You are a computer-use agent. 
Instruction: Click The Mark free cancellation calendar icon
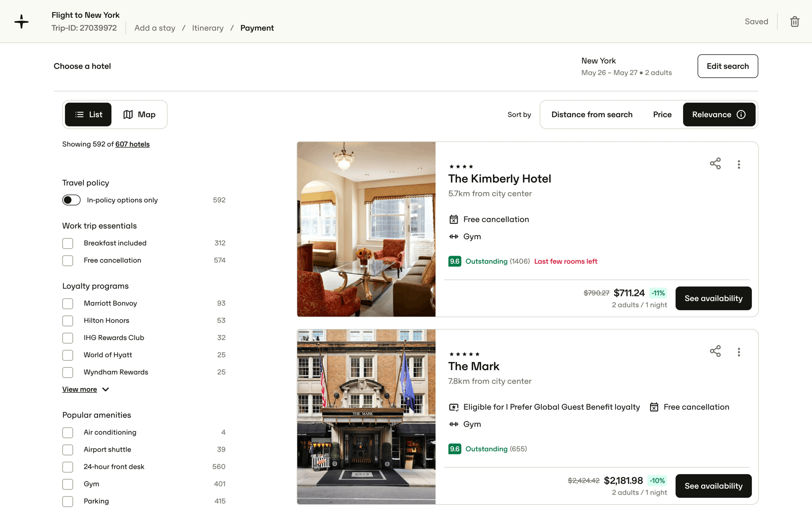tap(654, 407)
